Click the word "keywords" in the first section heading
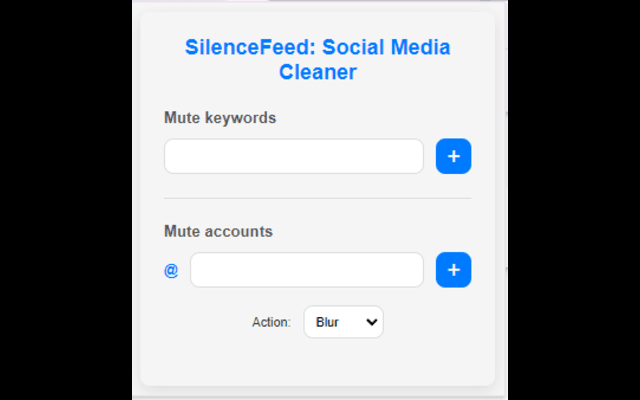Viewport: 640px width, 400px height. click(x=240, y=118)
